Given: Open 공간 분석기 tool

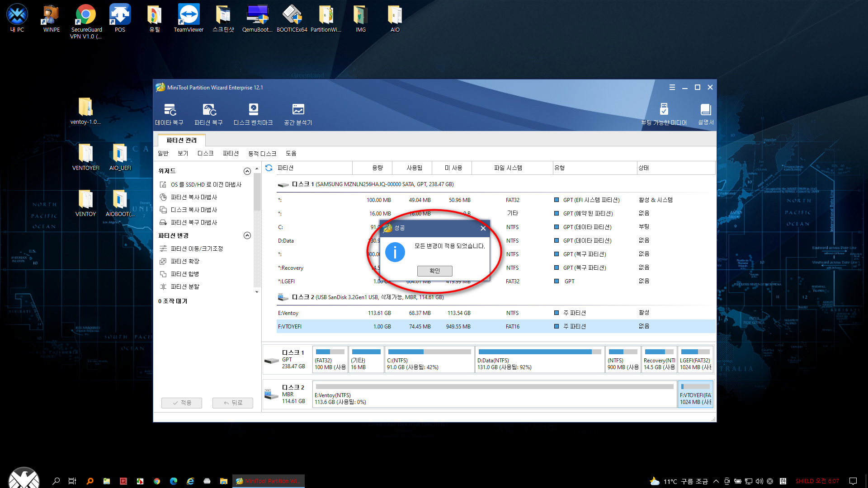Looking at the screenshot, I should [x=298, y=114].
